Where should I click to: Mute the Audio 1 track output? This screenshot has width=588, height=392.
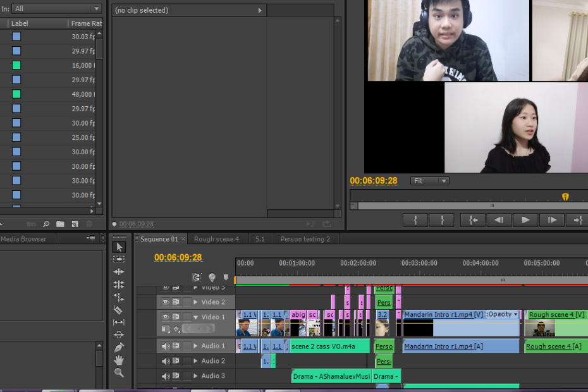click(166, 346)
